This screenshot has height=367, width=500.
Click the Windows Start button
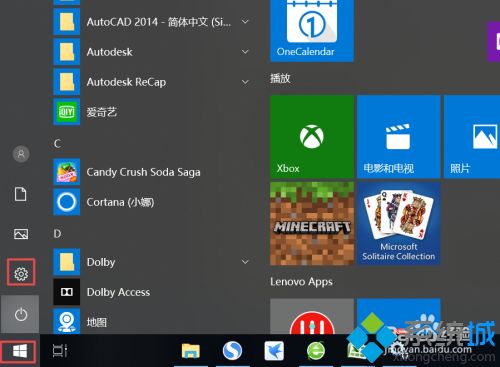click(x=20, y=351)
